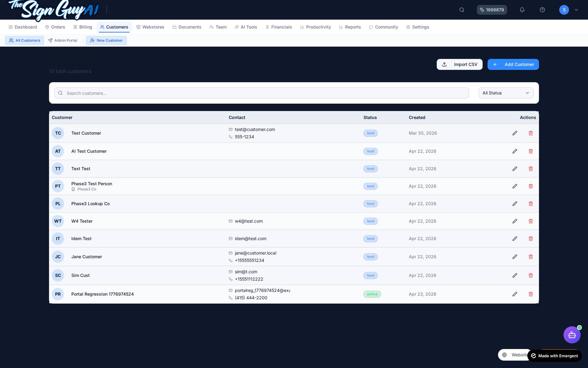
Task: Expand the user account menu chevron
Action: (576, 10)
